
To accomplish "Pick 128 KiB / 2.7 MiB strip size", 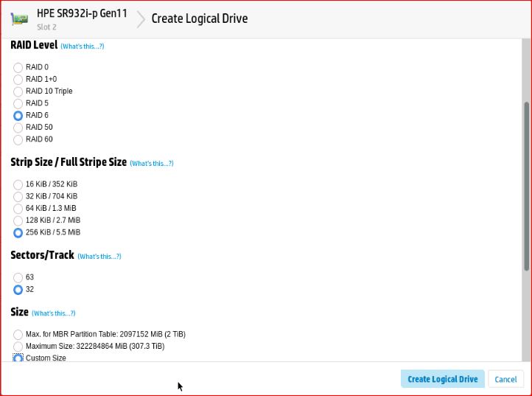I will click(x=18, y=220).
